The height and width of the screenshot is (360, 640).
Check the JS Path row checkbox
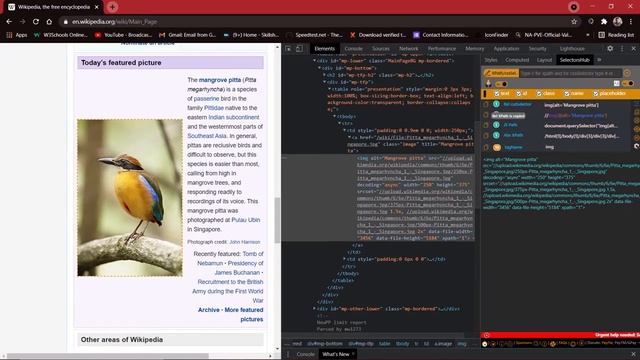pyautogui.click(x=486, y=125)
